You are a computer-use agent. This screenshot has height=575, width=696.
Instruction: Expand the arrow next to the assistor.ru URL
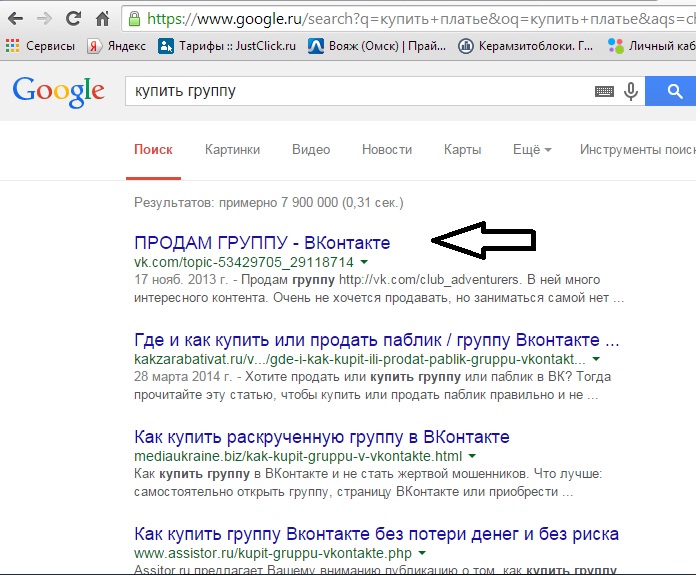[422, 553]
